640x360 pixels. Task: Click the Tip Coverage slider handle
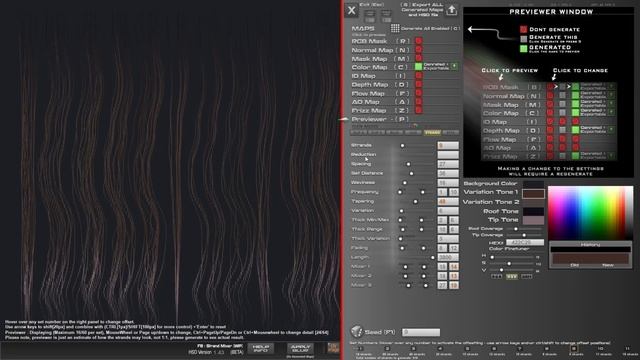(x=524, y=235)
